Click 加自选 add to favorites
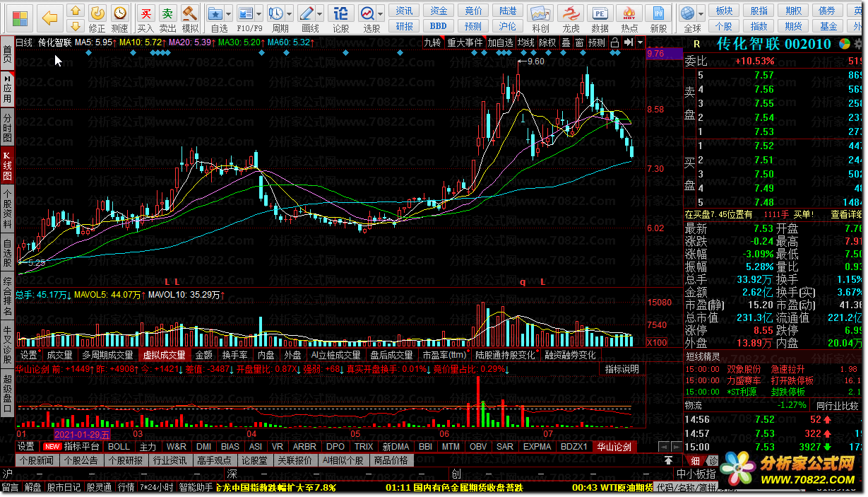 pyautogui.click(x=500, y=42)
